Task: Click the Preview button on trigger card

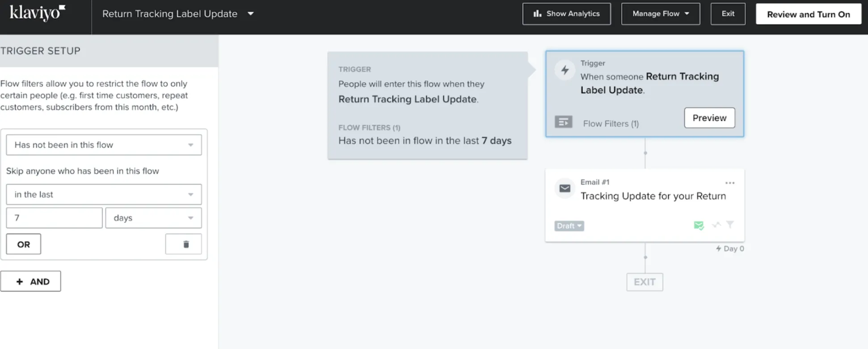Action: (709, 118)
